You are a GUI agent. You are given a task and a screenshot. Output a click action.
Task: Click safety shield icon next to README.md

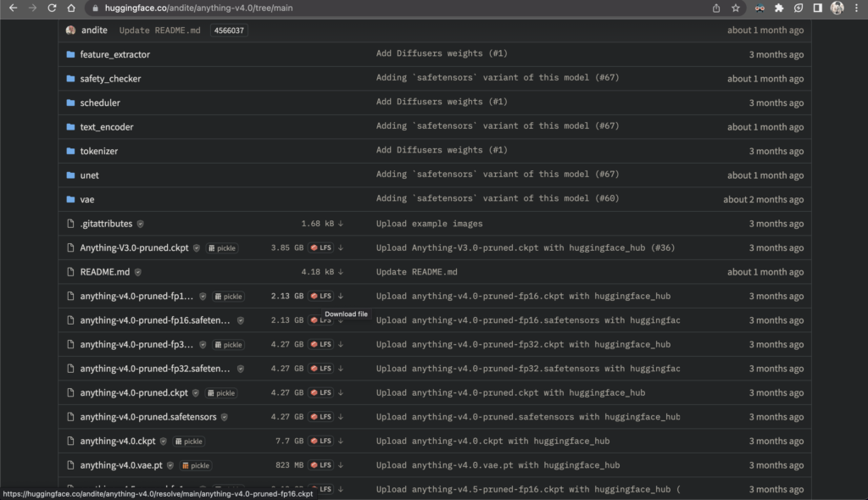tap(138, 273)
